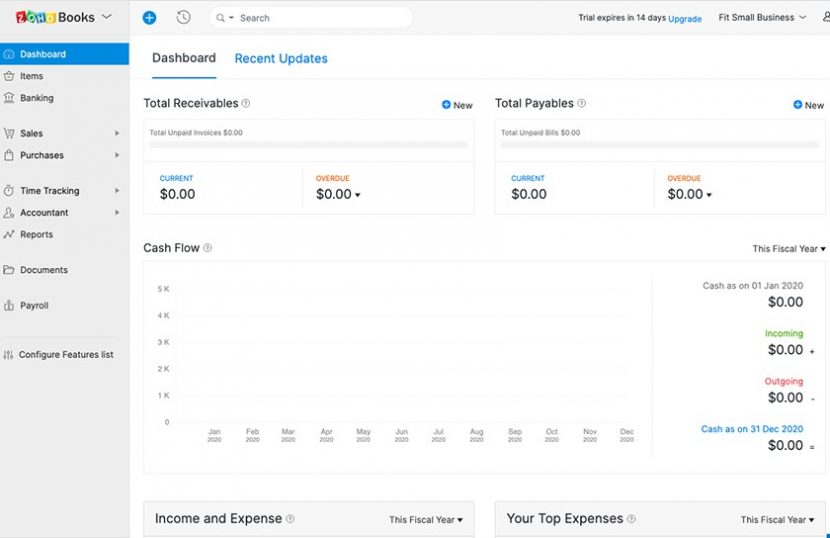Click the Outgoing $0.00 cash value

pos(786,398)
